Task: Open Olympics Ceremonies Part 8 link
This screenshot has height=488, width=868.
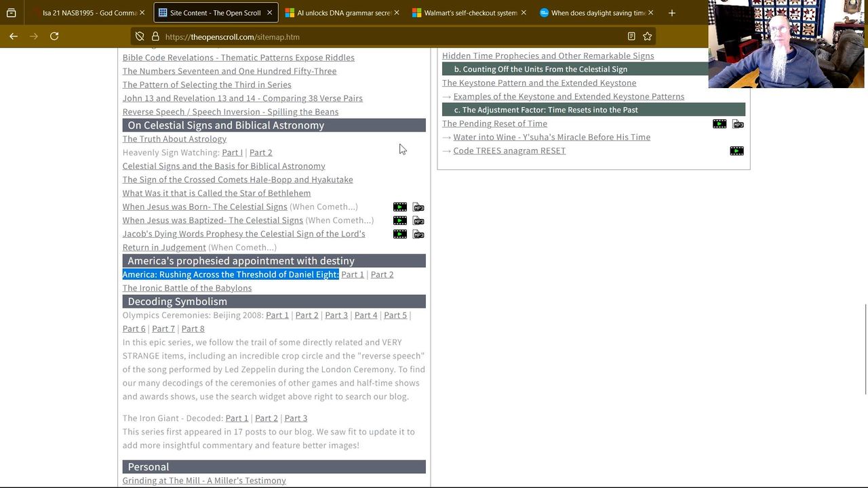Action: [x=193, y=329]
